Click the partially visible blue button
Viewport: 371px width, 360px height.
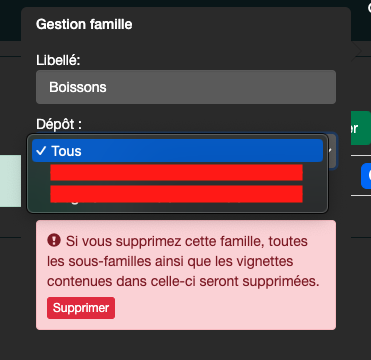tap(366, 176)
